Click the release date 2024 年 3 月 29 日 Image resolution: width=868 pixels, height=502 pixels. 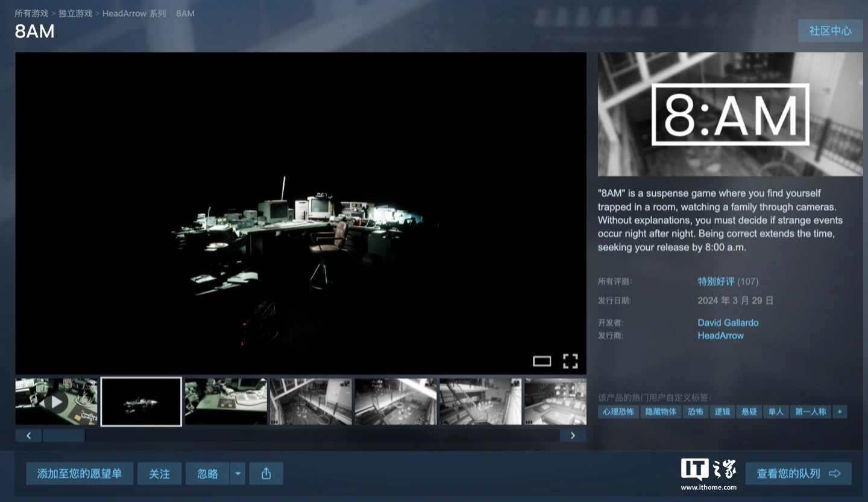click(735, 300)
